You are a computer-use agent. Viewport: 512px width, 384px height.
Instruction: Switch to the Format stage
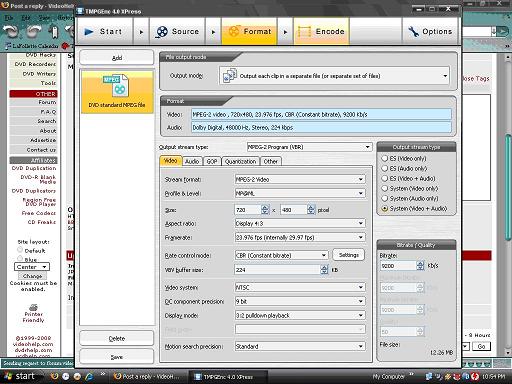coord(249,31)
